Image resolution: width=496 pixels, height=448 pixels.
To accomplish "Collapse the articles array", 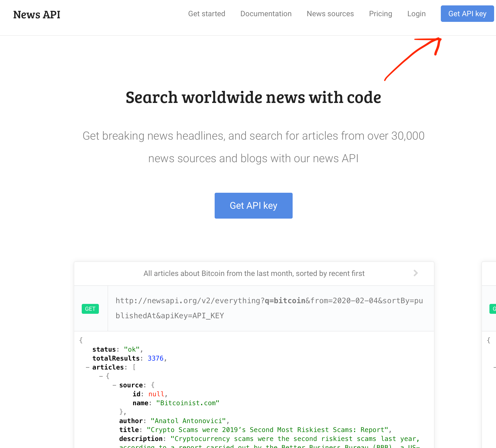I will (87, 367).
